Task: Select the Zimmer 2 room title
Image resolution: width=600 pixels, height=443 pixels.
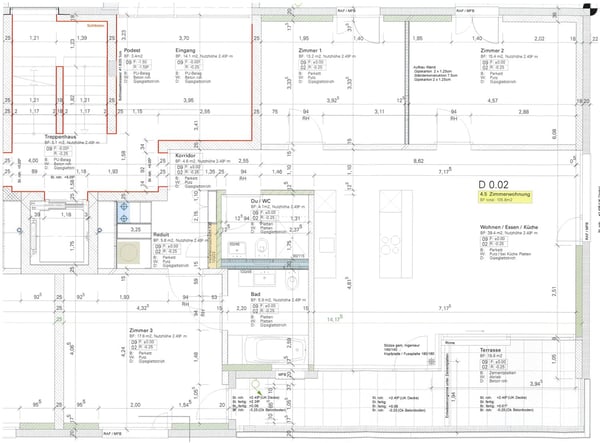Action: click(x=492, y=50)
